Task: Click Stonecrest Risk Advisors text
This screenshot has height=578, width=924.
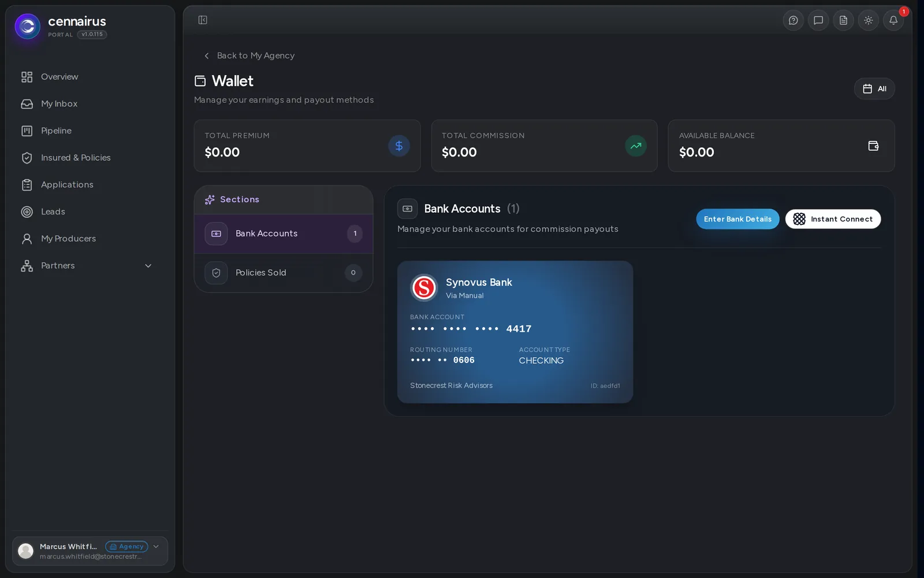Action: click(x=451, y=386)
